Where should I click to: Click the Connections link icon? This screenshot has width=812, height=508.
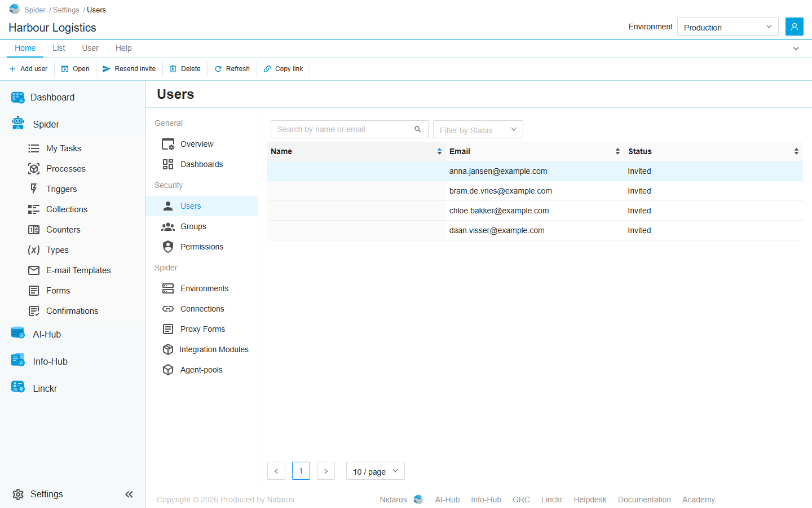click(168, 309)
